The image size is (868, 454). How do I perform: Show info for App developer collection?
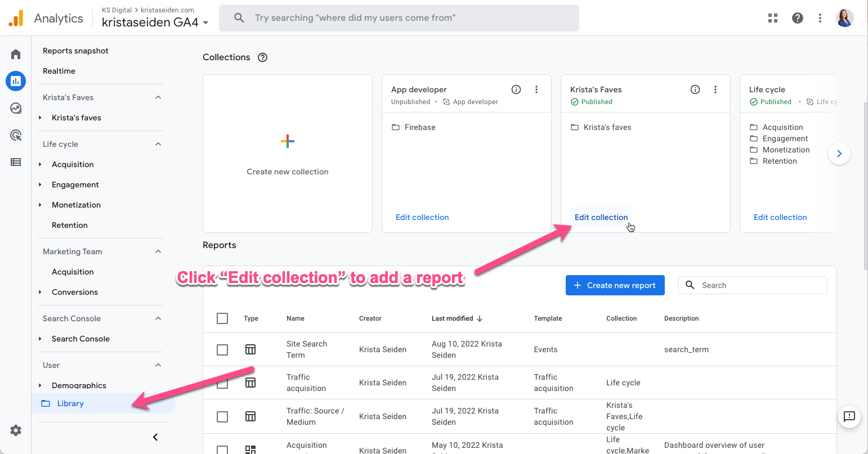516,89
